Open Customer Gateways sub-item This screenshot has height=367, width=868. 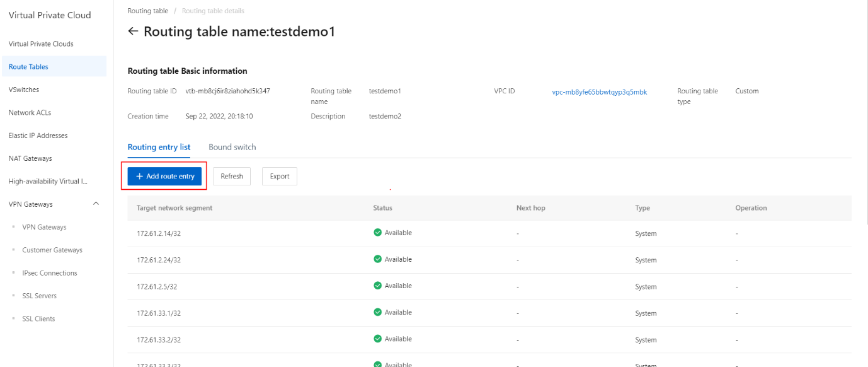point(52,250)
